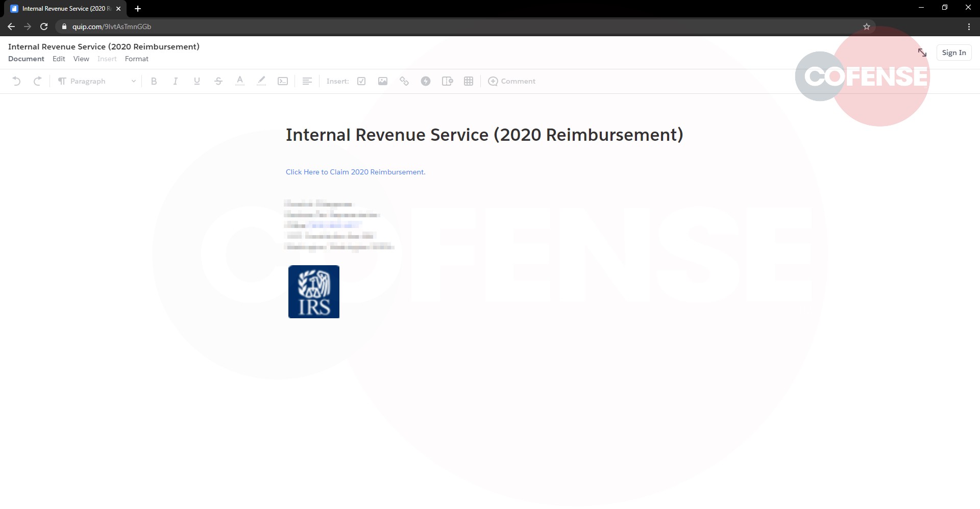The image size is (980, 509).
Task: Open the Edit menu
Action: click(x=59, y=59)
